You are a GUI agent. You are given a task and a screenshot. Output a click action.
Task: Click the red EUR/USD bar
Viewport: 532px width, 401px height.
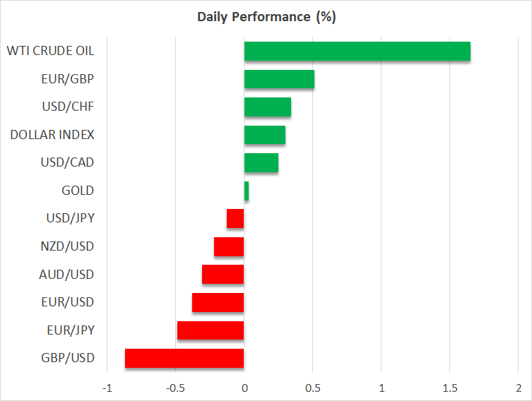[218, 302]
